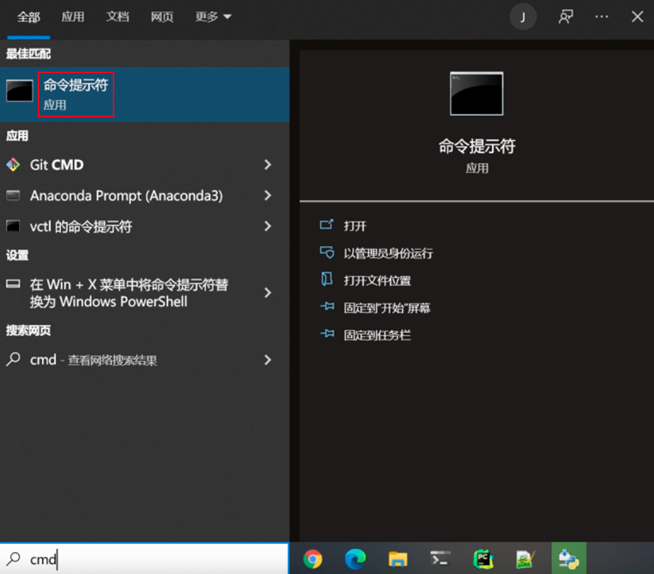Click the large Command Prompt icon in preview pane
654x574 pixels.
[x=477, y=93]
